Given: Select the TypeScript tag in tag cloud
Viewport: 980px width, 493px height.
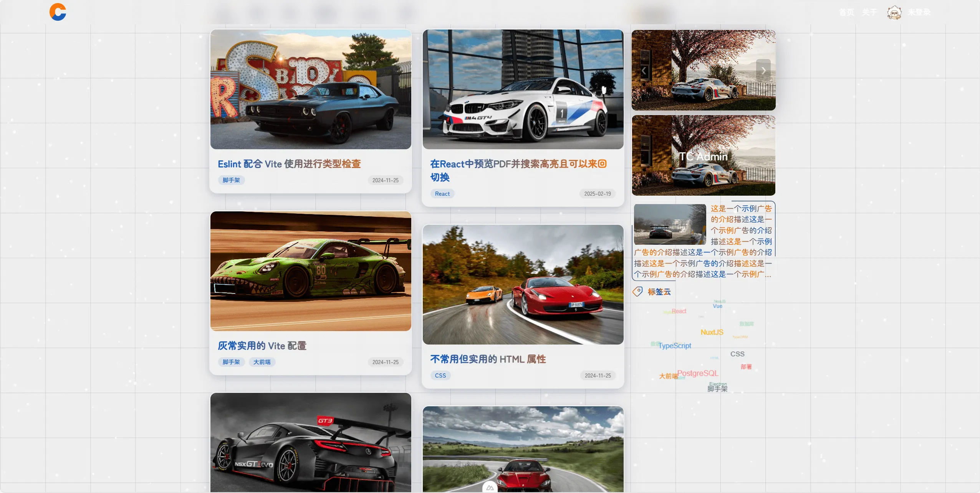Looking at the screenshot, I should tap(674, 346).
